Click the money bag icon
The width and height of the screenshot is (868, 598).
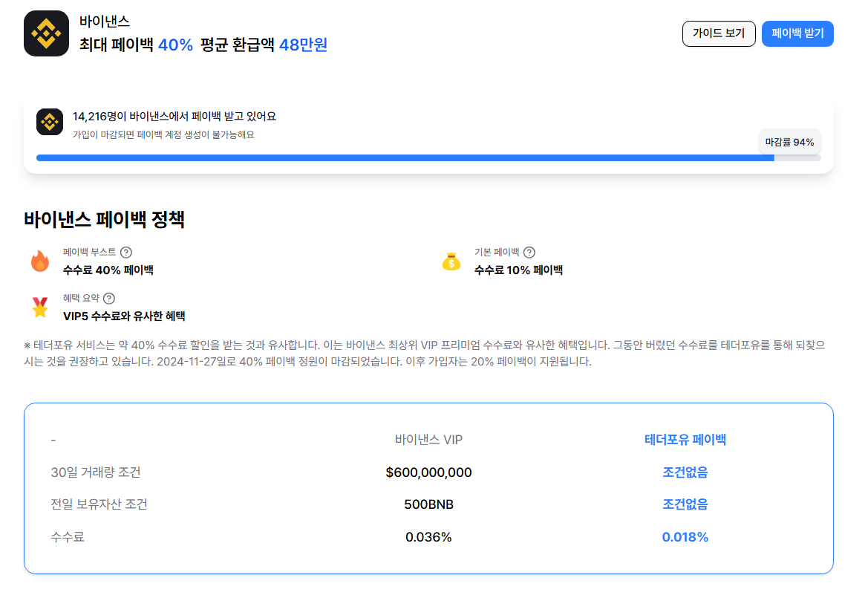(451, 261)
